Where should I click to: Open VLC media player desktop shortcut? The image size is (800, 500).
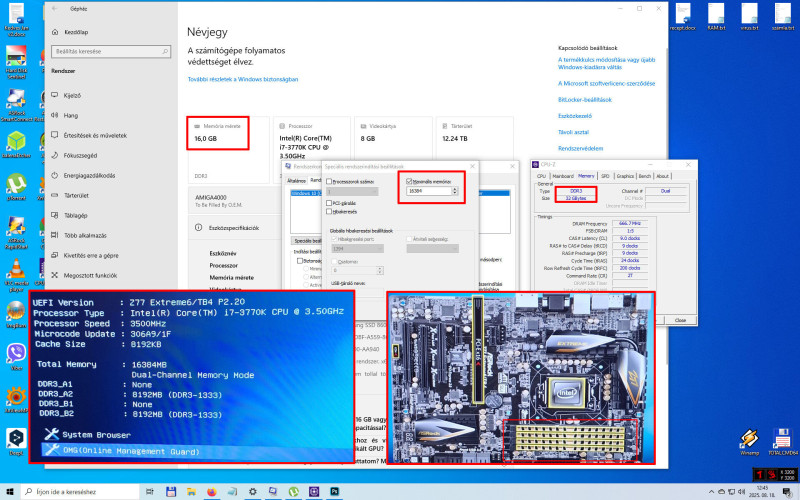[x=16, y=274]
